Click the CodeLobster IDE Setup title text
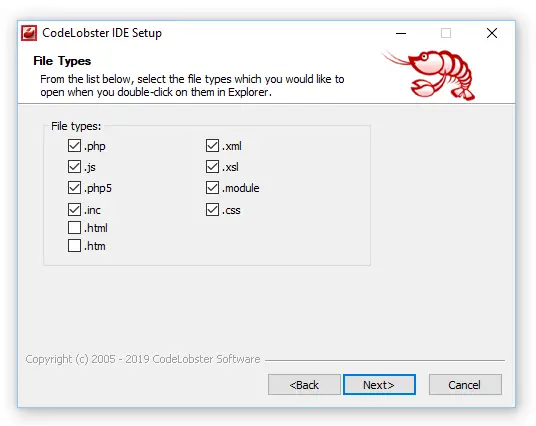Screen dimensions: 536x426 pyautogui.click(x=102, y=33)
